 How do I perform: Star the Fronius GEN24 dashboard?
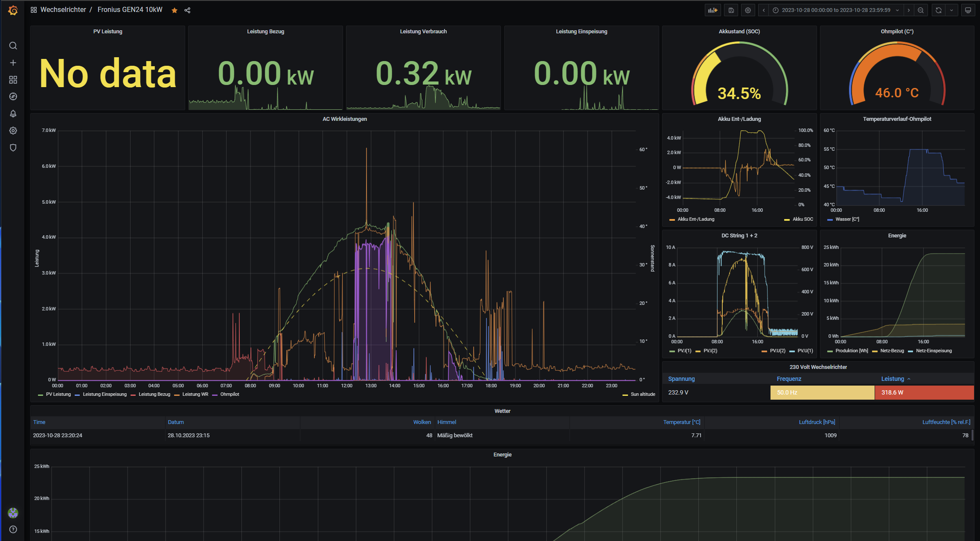pyautogui.click(x=174, y=10)
